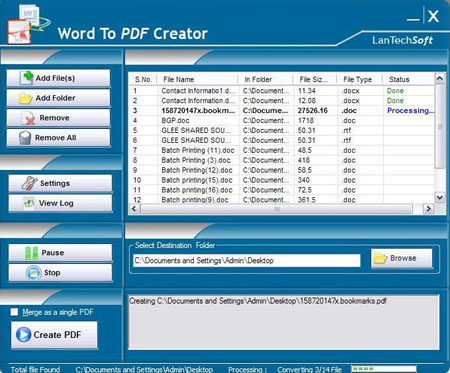Click the .rtf type cell in row 5
The width and height of the screenshot is (450, 373).
click(x=346, y=130)
